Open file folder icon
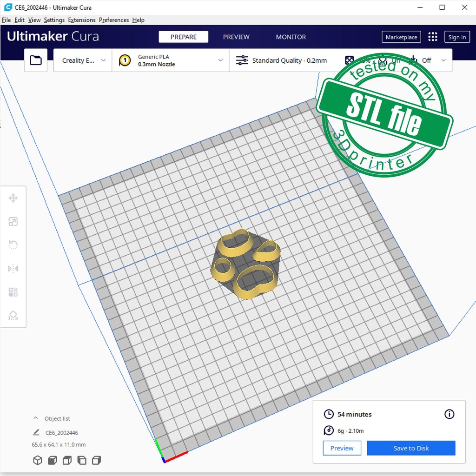476x476 pixels. click(x=36, y=60)
